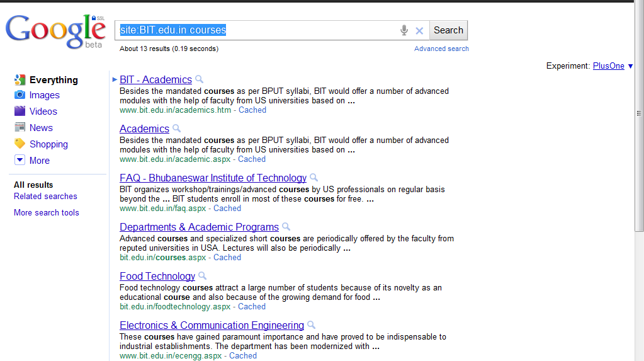
Task: Open More search categories label
Action: 40,161
